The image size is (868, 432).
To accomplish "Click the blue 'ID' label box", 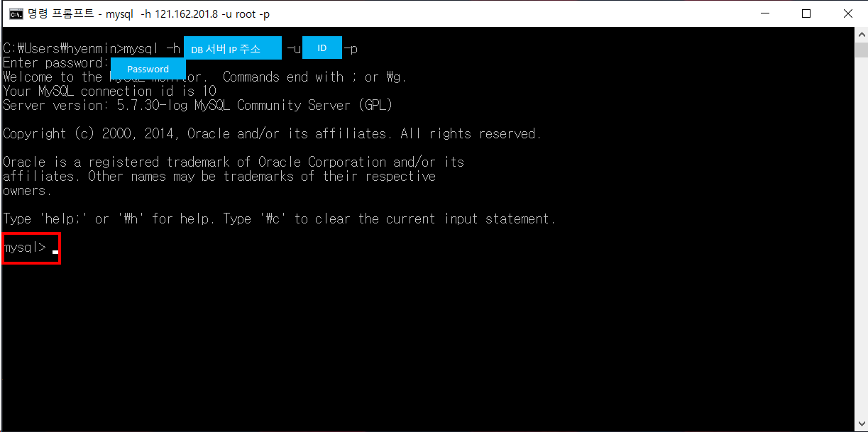I will [x=322, y=48].
